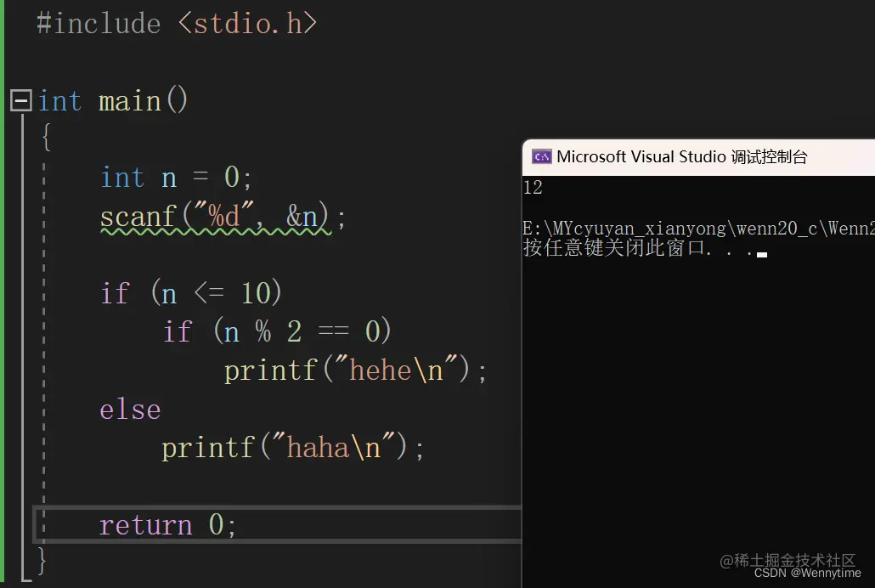Click the 'if (n <= 10)' condition line
This screenshot has width=875, height=588.
pyautogui.click(x=191, y=292)
